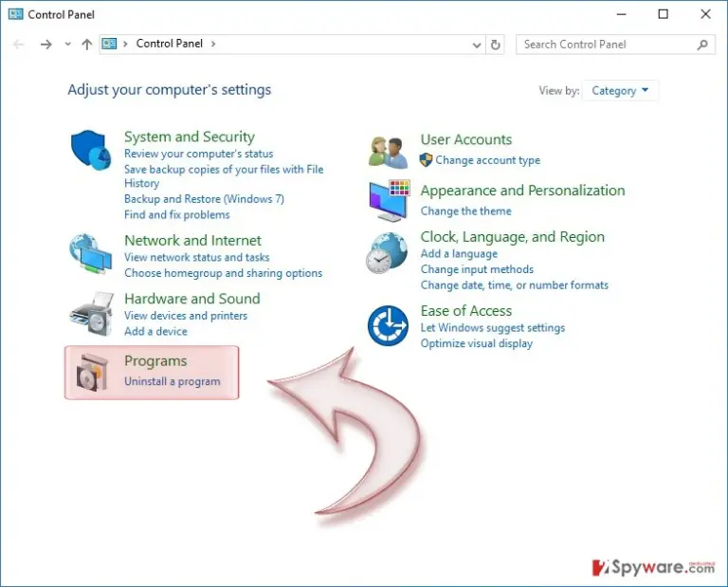Open the Network and Internet globe icon
Viewport: 728px width, 587px height.
91,254
